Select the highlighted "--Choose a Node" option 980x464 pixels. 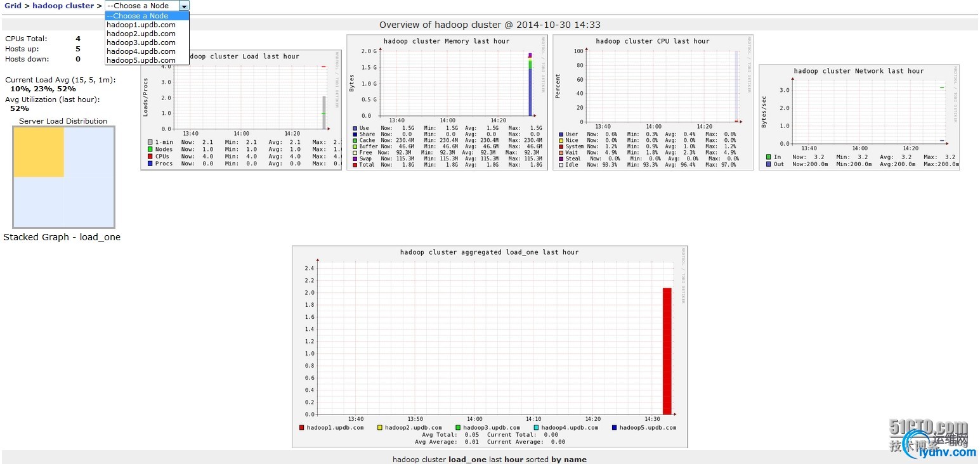tap(147, 16)
